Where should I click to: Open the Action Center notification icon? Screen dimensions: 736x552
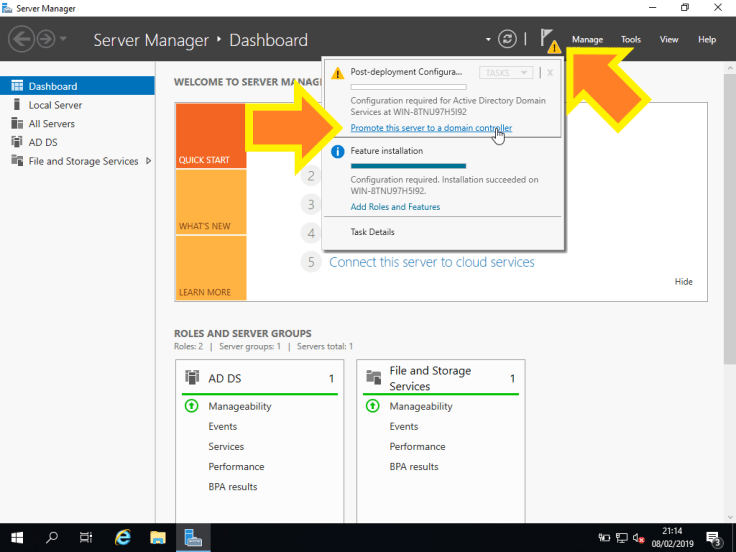714,537
